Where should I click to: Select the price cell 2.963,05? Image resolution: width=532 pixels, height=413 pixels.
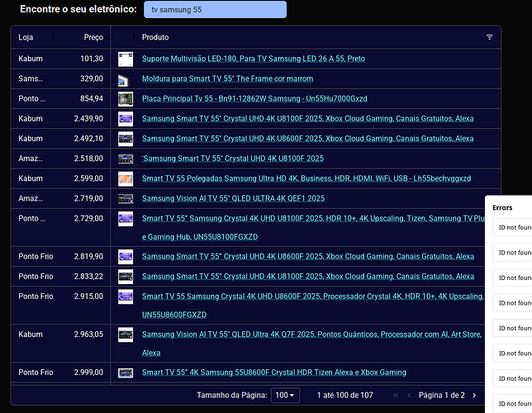(88, 335)
